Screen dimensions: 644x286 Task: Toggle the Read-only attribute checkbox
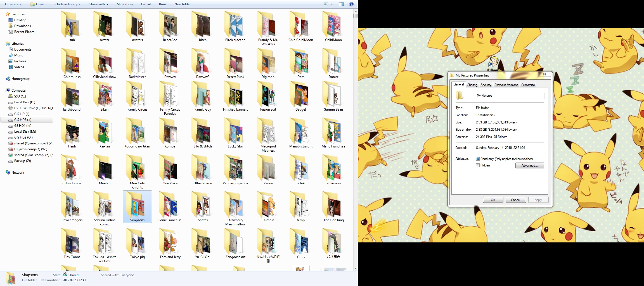pyautogui.click(x=478, y=159)
